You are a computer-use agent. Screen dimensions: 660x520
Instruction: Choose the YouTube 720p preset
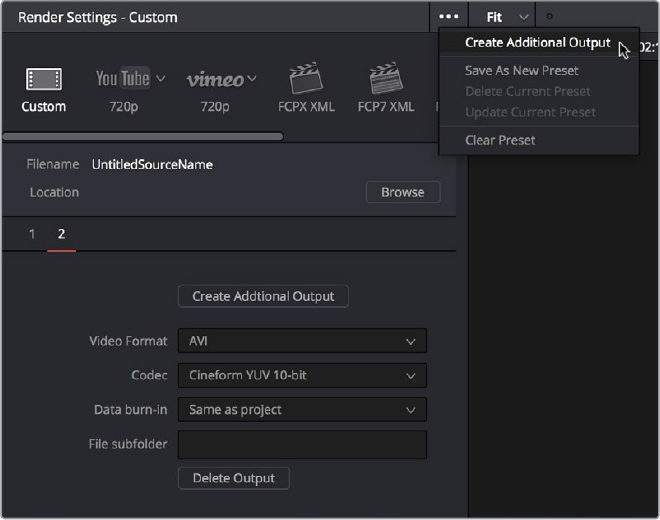(122, 80)
